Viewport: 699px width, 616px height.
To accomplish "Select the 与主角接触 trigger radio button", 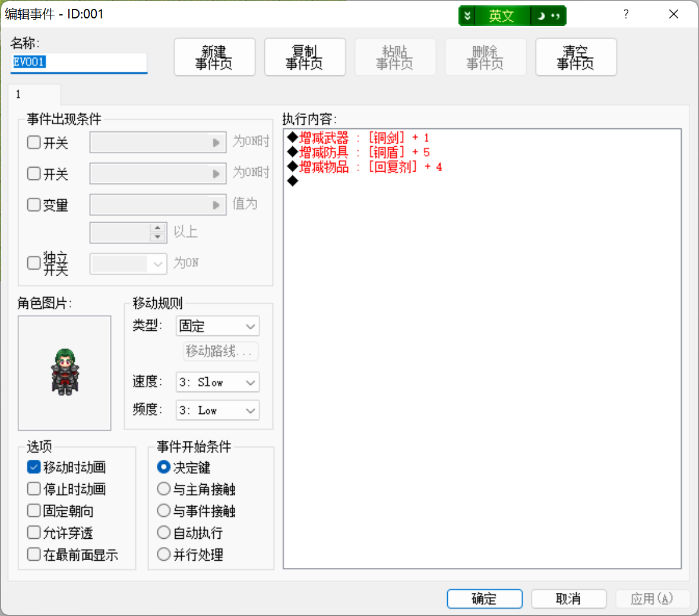I will 163,489.
